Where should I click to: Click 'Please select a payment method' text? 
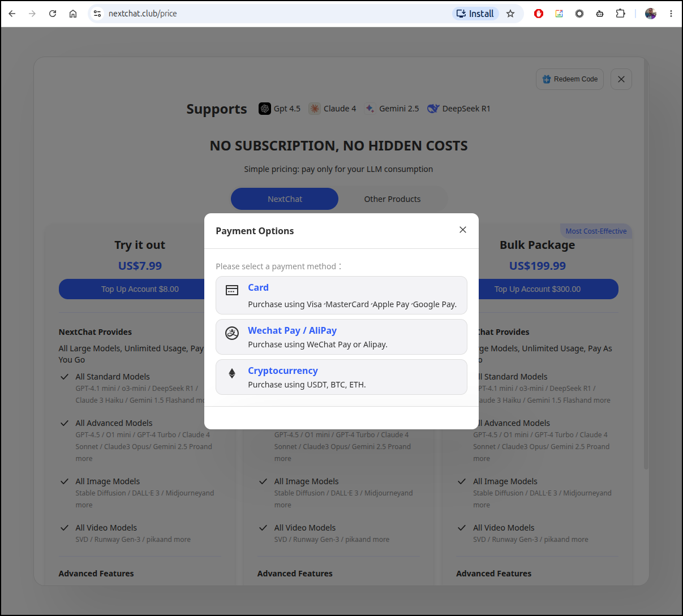click(278, 266)
